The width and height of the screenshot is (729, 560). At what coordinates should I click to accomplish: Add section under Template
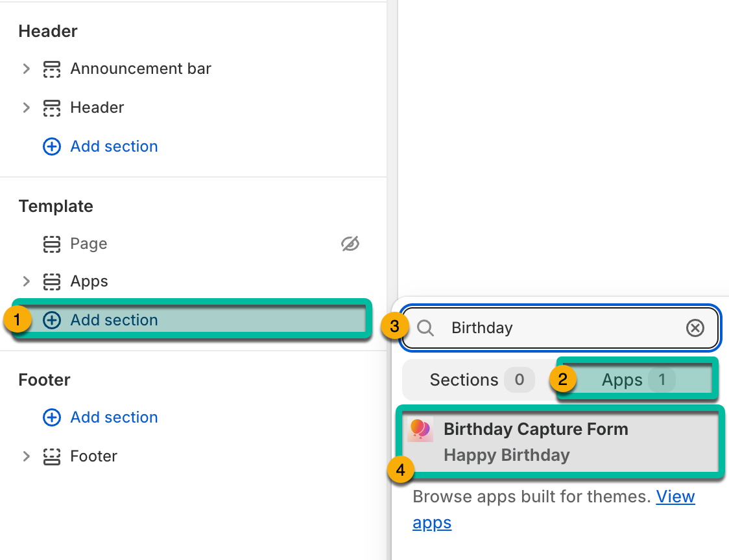tap(193, 320)
